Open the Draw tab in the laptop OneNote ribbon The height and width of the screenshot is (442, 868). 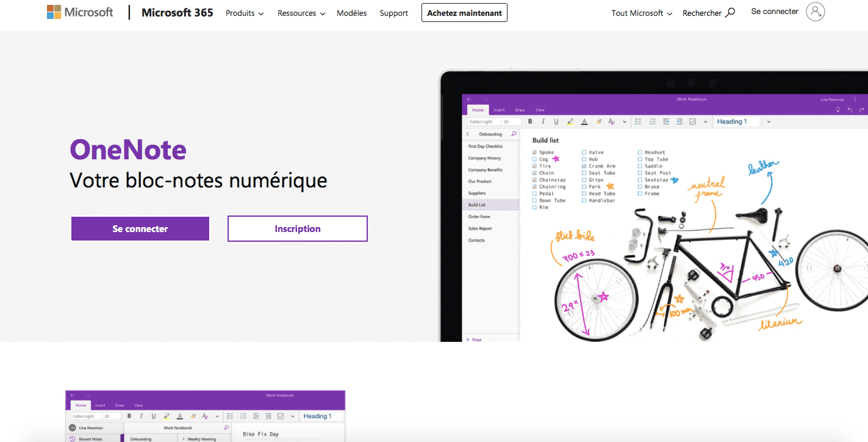point(520,110)
